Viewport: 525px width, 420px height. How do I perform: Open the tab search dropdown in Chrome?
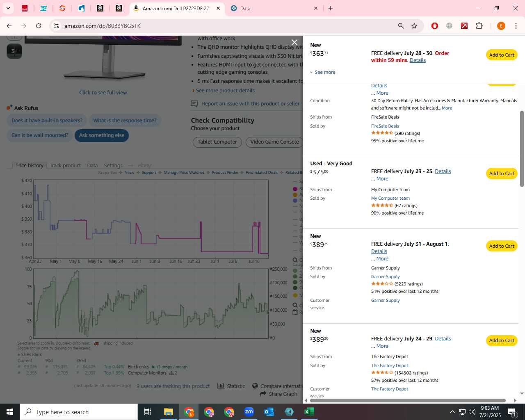tap(8, 8)
